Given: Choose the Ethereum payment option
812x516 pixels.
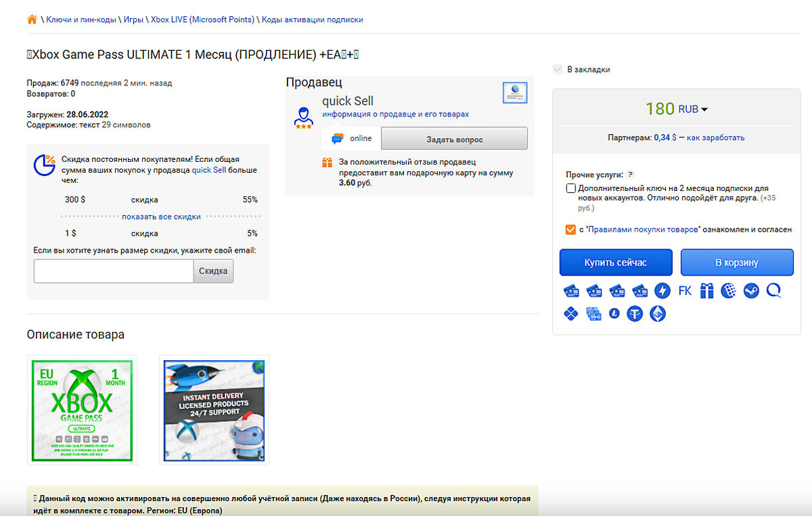Looking at the screenshot, I should [657, 313].
